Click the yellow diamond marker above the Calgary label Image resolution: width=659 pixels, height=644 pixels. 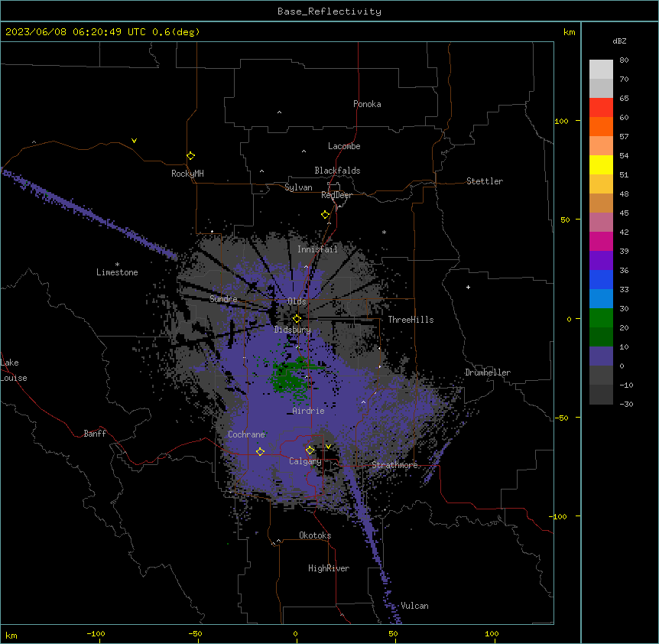click(310, 450)
